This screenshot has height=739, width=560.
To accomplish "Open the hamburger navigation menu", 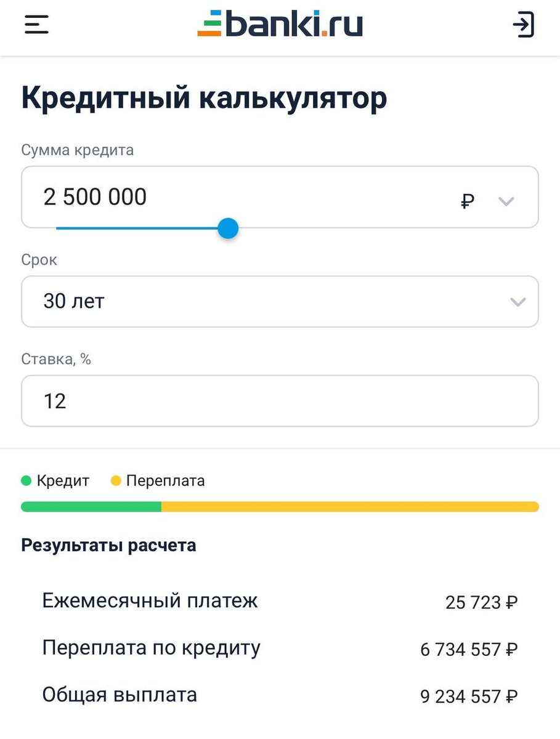I will pos(35,25).
